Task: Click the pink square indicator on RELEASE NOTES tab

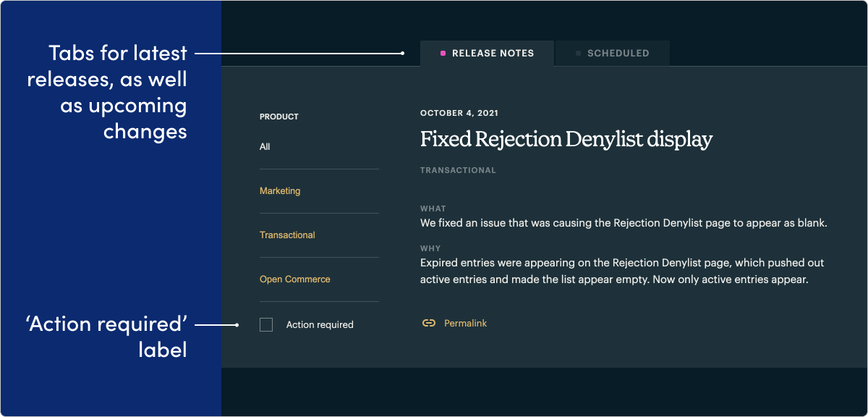Action: coord(441,53)
